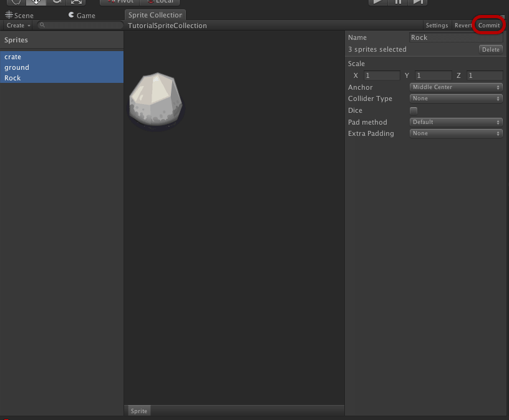Open the Anchor dropdown set to Middle Center
Screen dimensions: 509x420
(x=456, y=87)
